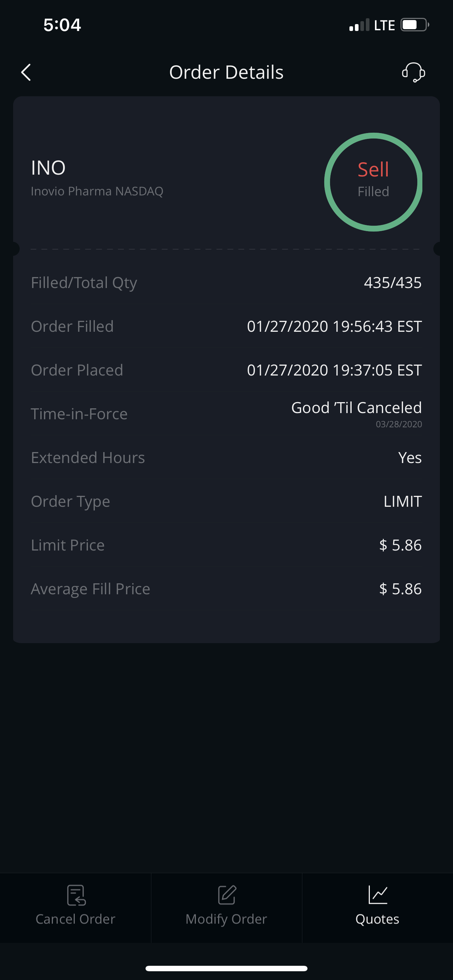Select the Order Placed timestamp 19:37:05
Viewport: 453px width, 980px height.
[x=334, y=370]
